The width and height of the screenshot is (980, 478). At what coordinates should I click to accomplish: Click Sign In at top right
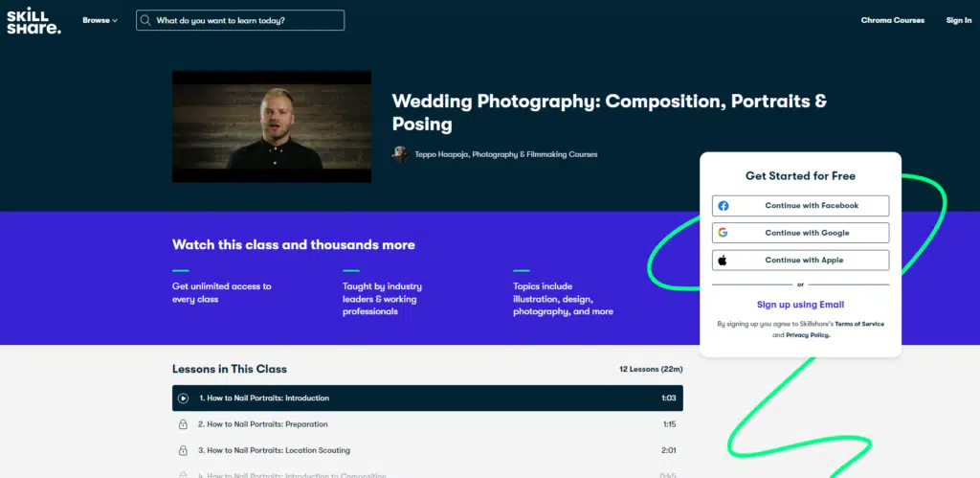point(959,20)
